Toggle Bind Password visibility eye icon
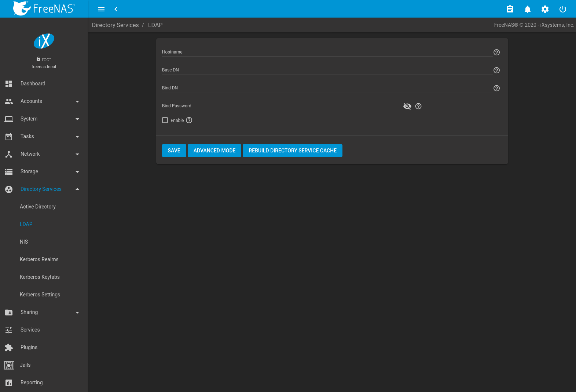Image resolution: width=576 pixels, height=392 pixels. pos(407,106)
